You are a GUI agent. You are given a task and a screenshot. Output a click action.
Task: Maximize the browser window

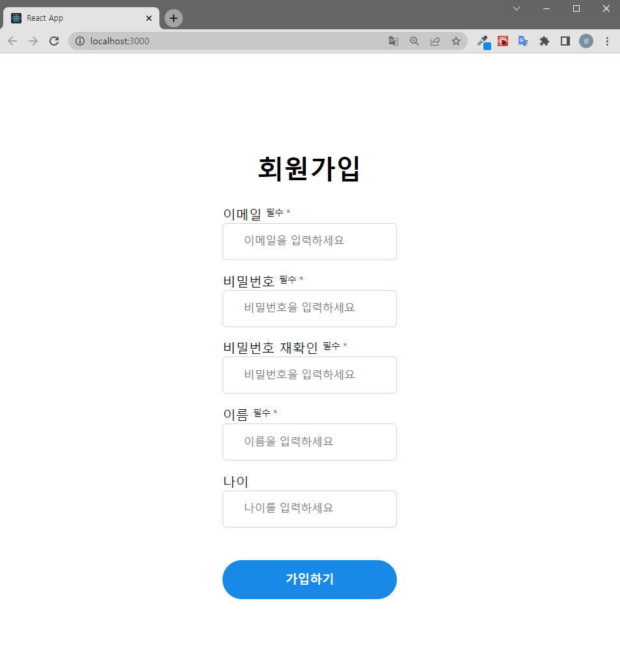tap(576, 8)
